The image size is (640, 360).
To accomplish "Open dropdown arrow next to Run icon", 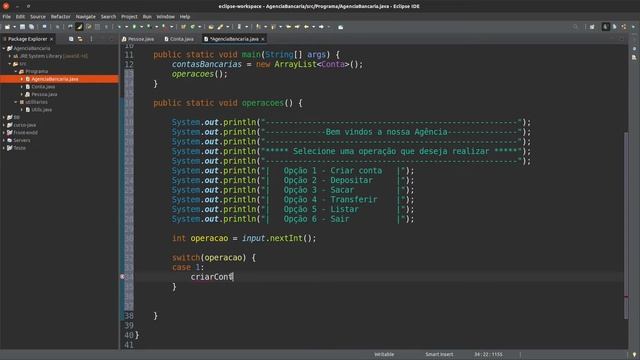I will [141, 27].
